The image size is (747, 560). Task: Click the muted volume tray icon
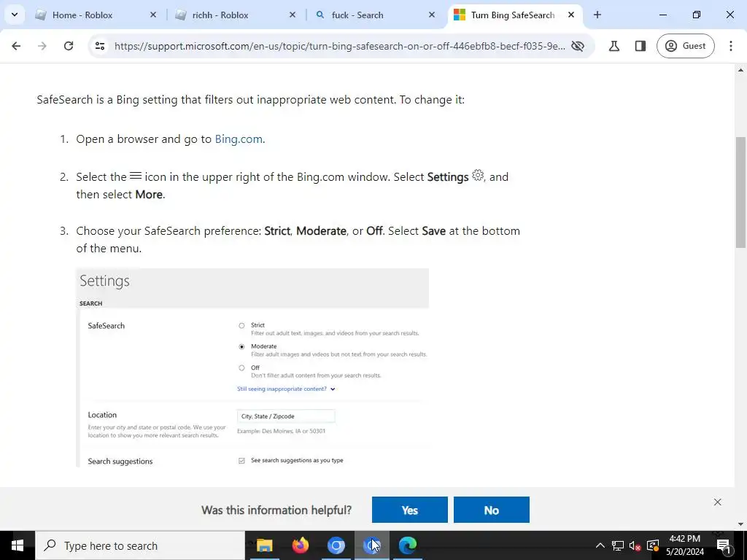tap(635, 545)
